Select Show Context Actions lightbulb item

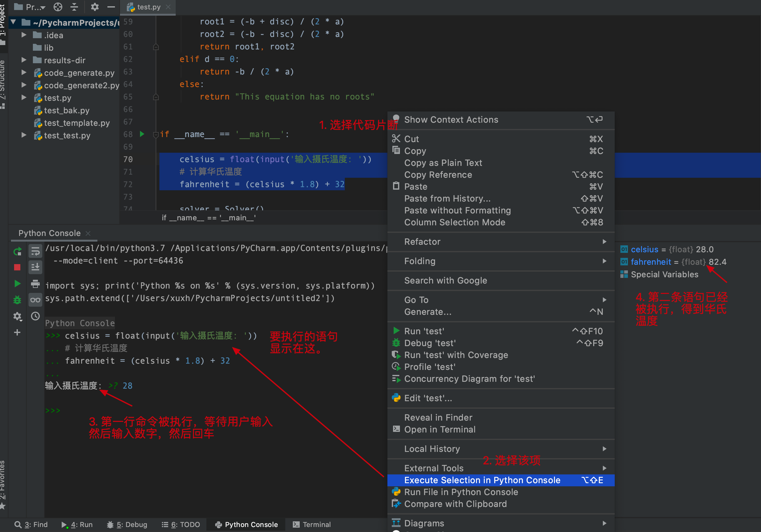pos(501,120)
